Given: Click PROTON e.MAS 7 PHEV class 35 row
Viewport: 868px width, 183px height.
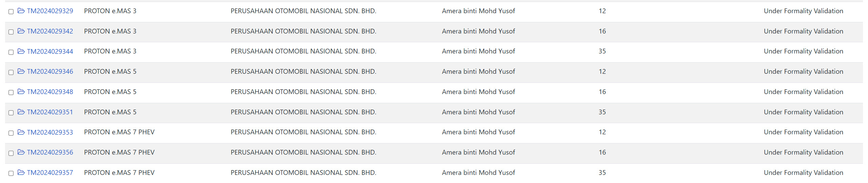Looking at the screenshot, I should (119, 173).
